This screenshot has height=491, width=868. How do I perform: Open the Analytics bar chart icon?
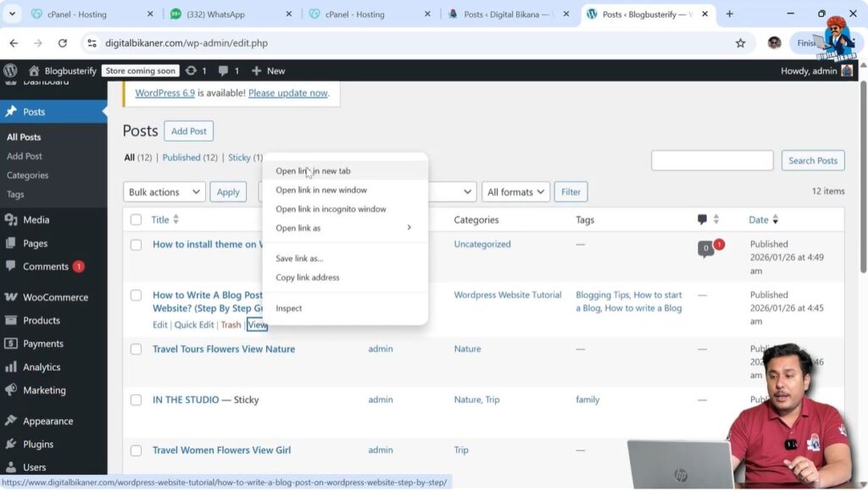[10, 367]
